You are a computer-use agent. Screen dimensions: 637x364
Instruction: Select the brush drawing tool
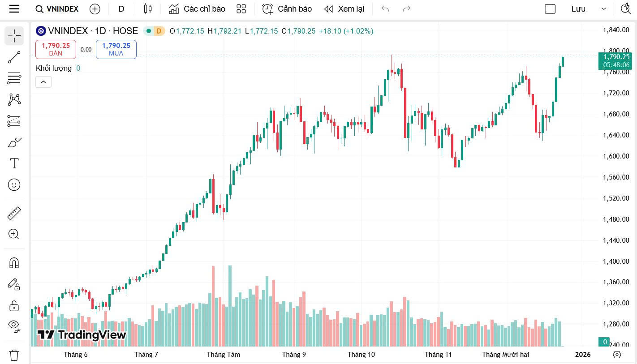(14, 142)
